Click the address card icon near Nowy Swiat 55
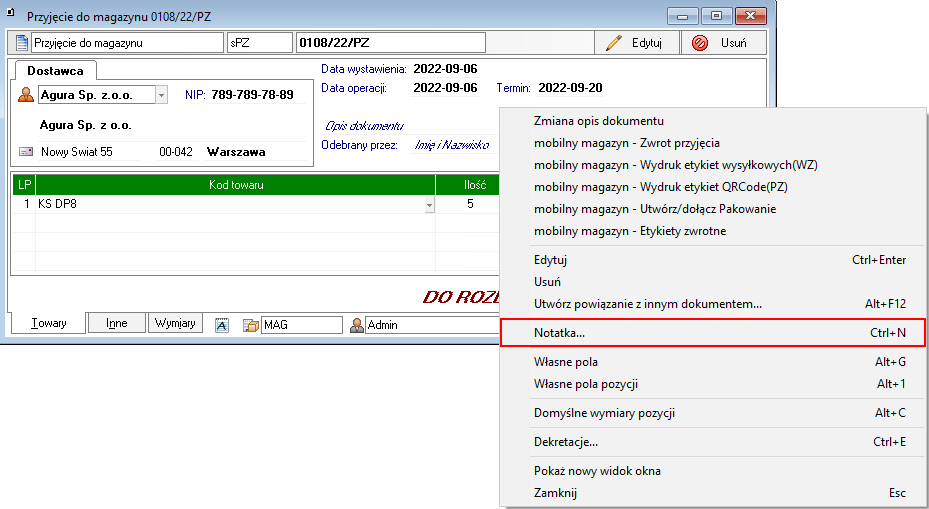Image resolution: width=929 pixels, height=509 pixels. [26, 152]
